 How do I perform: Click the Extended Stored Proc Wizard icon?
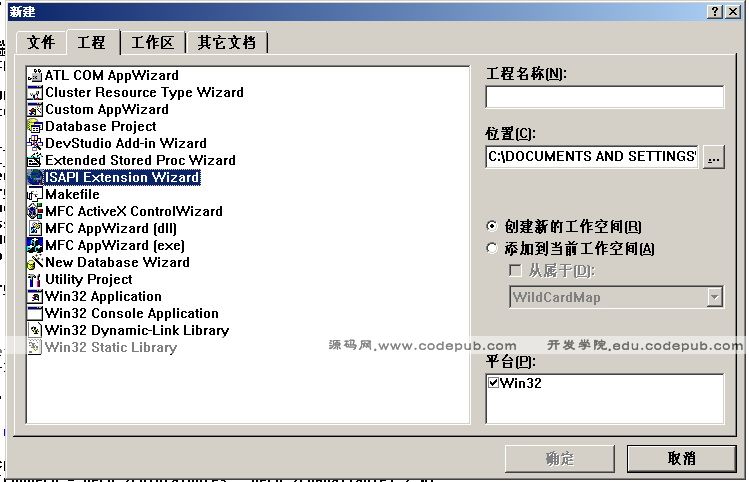[x=35, y=161]
